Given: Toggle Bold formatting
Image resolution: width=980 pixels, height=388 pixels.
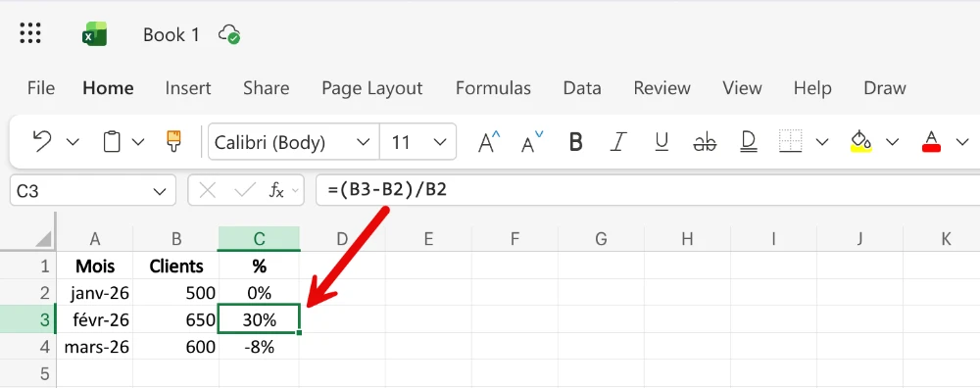Looking at the screenshot, I should click(x=576, y=142).
